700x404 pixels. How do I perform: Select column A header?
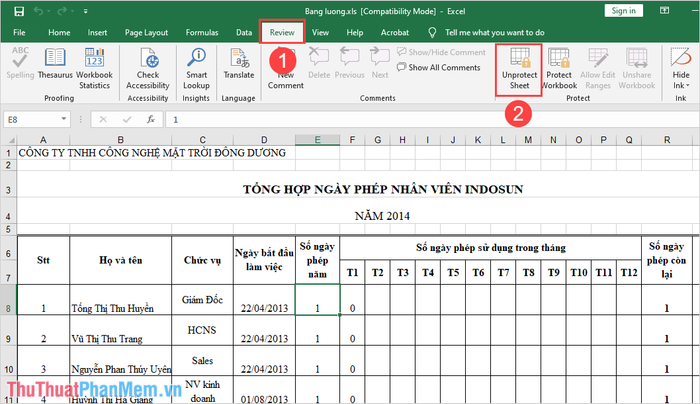coord(43,140)
